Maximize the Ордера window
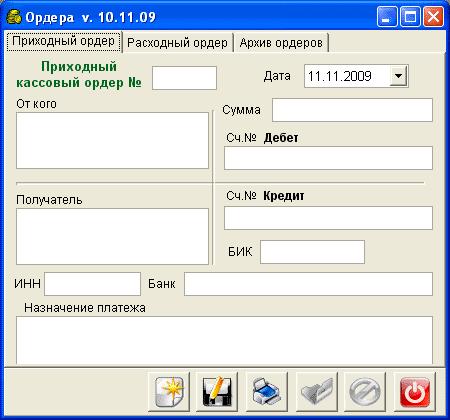The height and width of the screenshot is (420, 450). [x=410, y=17]
